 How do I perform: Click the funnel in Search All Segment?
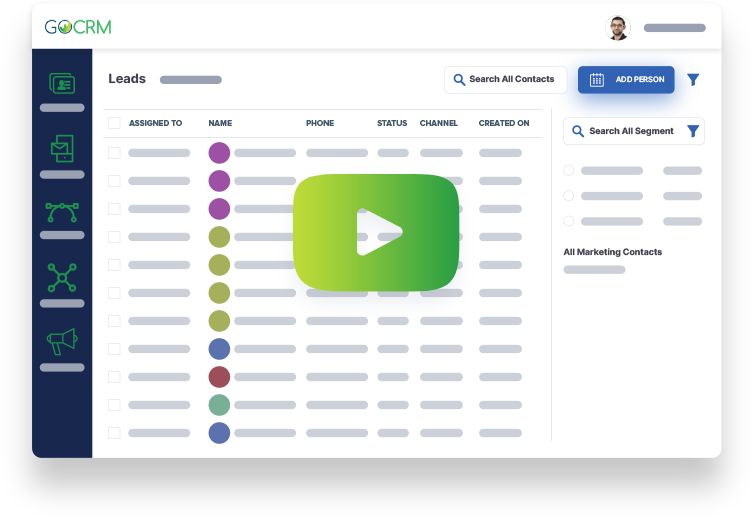pos(692,131)
